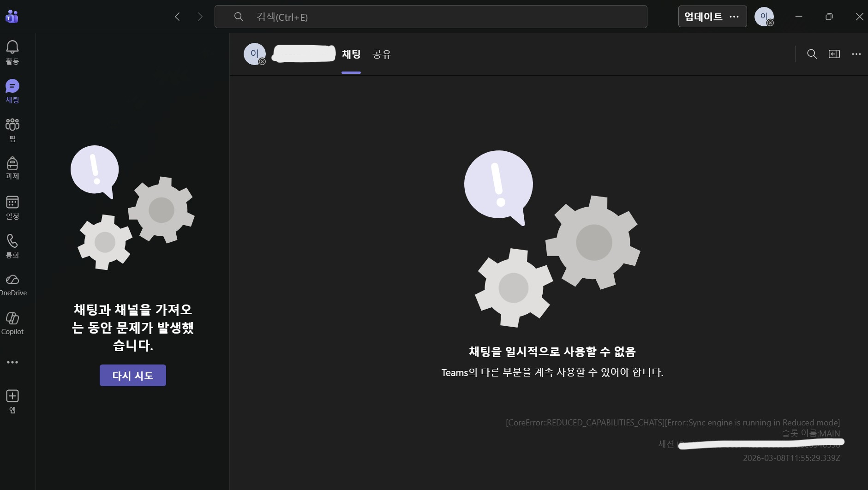
Task: Click the message about continuing to use Teams
Action: pos(552,372)
